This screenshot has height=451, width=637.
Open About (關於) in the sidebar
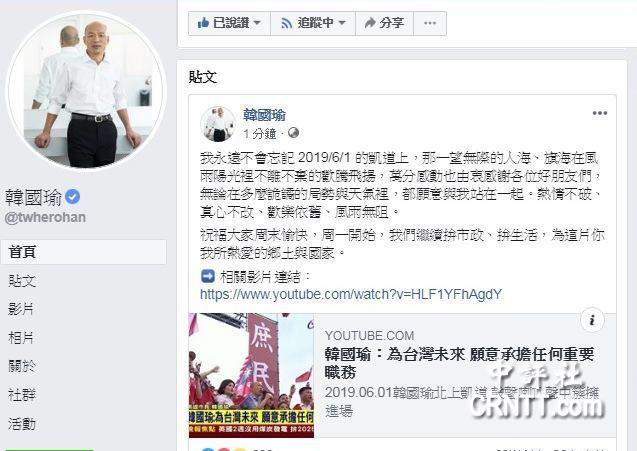22,366
